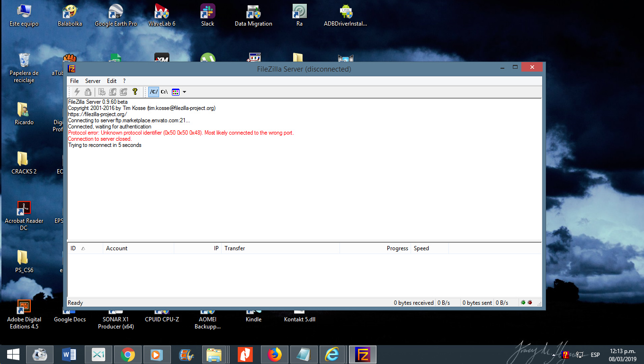Click the Account column header
The width and height of the screenshot is (644, 364).
pyautogui.click(x=138, y=248)
